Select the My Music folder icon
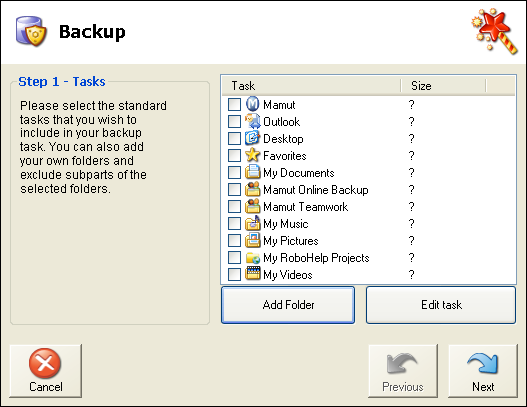The image size is (527, 407). tap(252, 223)
